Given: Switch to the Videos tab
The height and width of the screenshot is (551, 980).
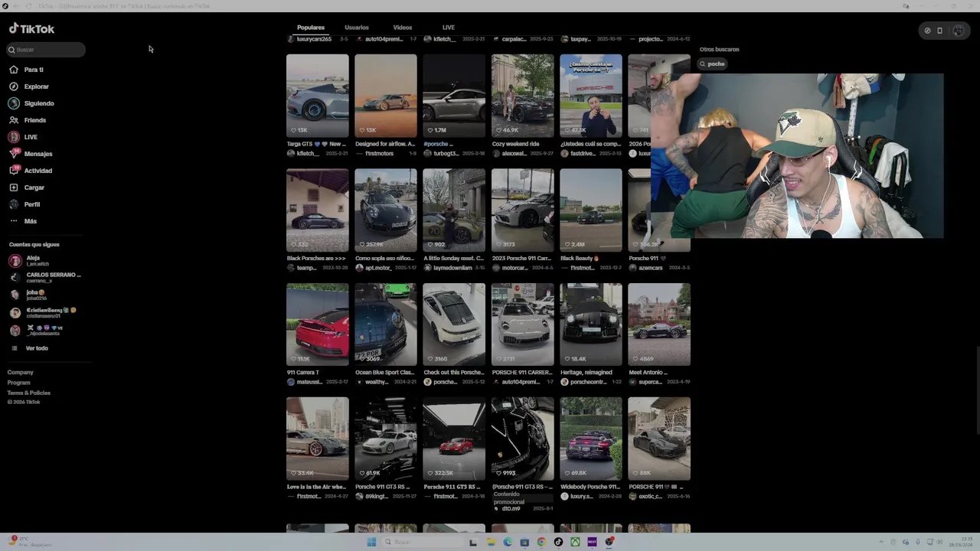Looking at the screenshot, I should pyautogui.click(x=403, y=28).
